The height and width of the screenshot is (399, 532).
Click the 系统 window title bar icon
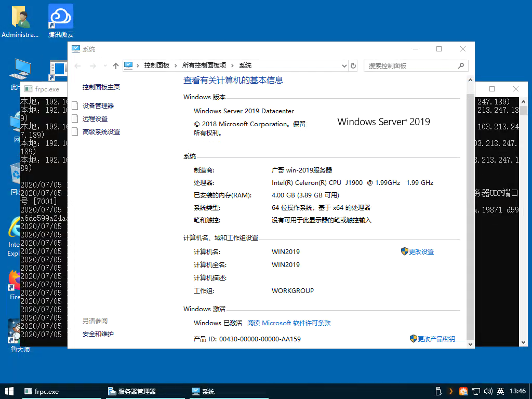tap(76, 49)
